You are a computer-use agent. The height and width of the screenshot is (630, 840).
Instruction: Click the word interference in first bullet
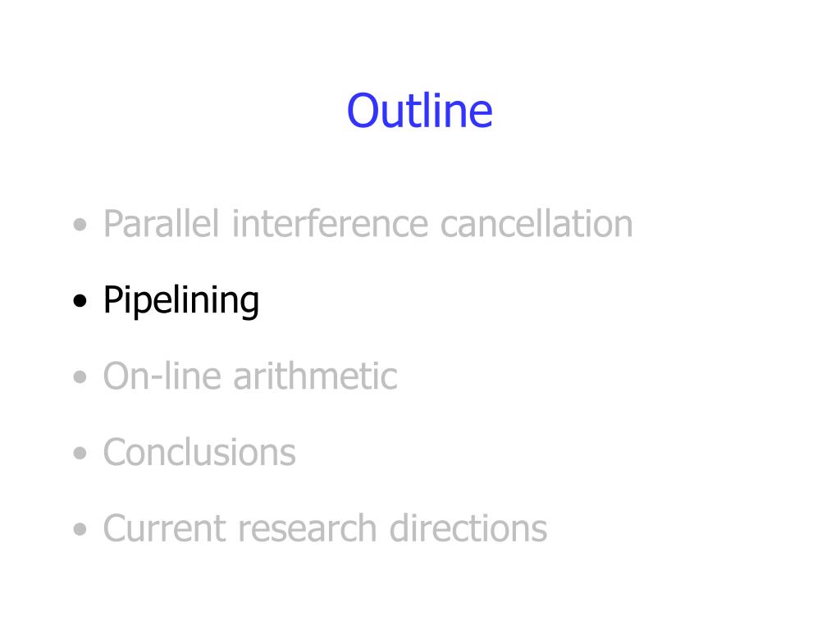(330, 224)
